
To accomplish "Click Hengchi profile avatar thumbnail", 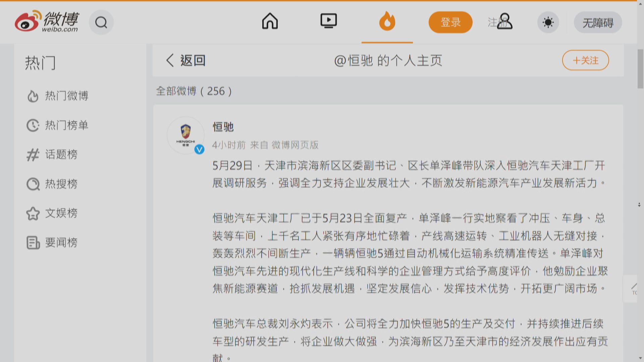I will pos(185,135).
